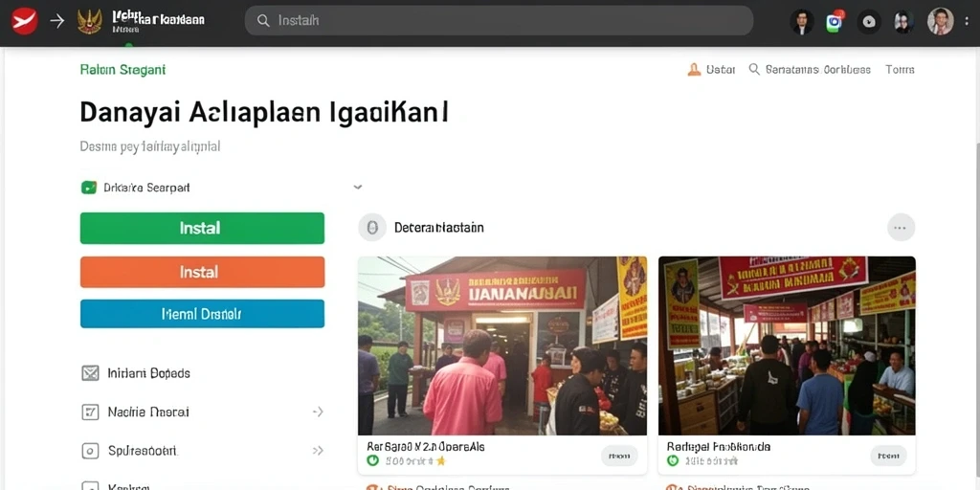
Task: Click the green 'Instal' button
Action: tap(202, 228)
